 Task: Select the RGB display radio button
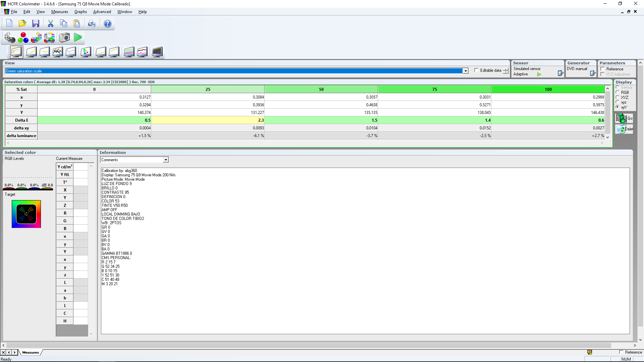click(x=618, y=92)
